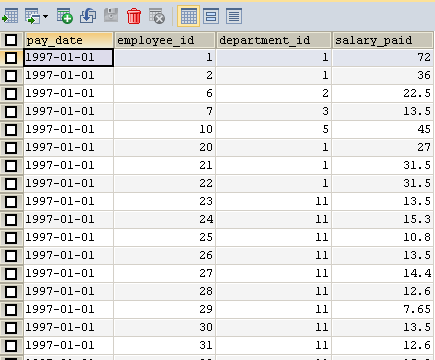This screenshot has width=435, height=360.
Task: Select the employee_id cell containing 27
Action: [165, 273]
